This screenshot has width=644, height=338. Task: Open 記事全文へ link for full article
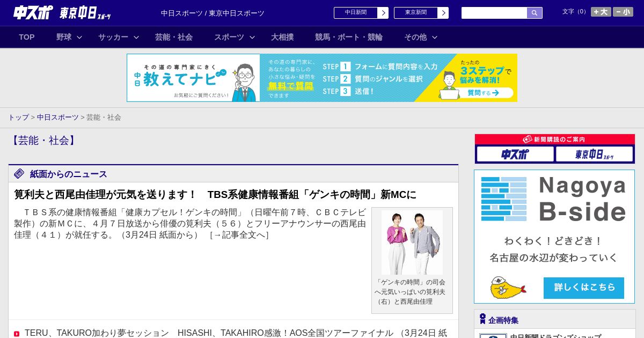(239, 235)
